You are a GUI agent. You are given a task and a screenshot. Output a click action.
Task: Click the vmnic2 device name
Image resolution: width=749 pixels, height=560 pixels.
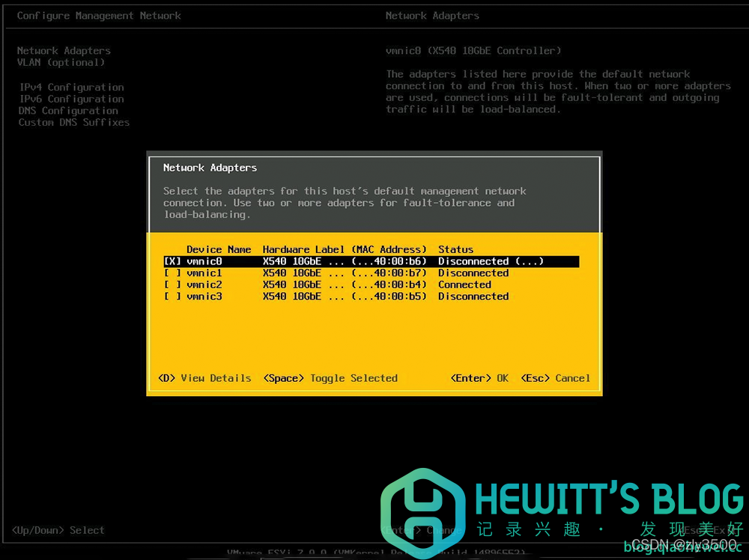(x=204, y=285)
